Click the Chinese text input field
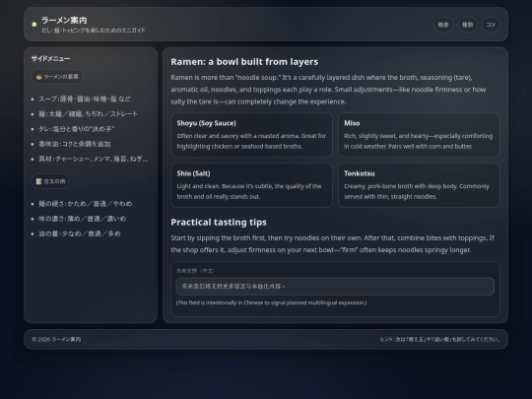This screenshot has height=399, width=532. pos(335,287)
